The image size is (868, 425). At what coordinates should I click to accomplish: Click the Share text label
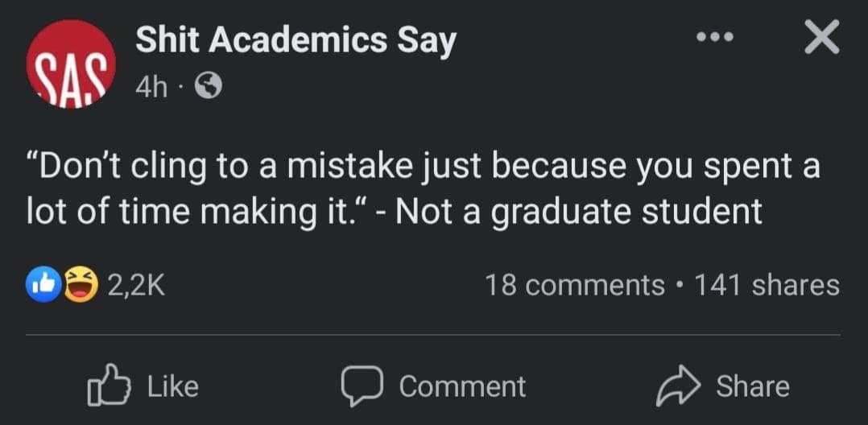click(x=752, y=386)
